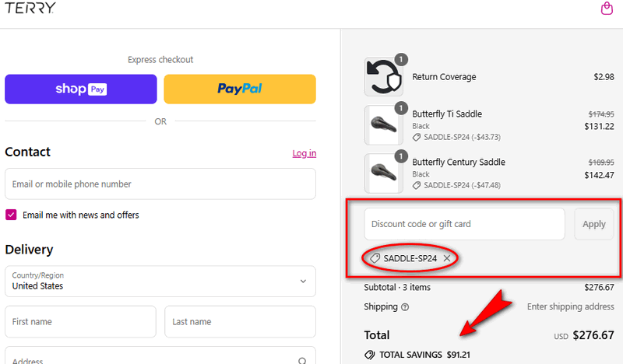Click the Butterfly Century Saddle thumbnail
Image resolution: width=623 pixels, height=364 pixels.
(383, 172)
